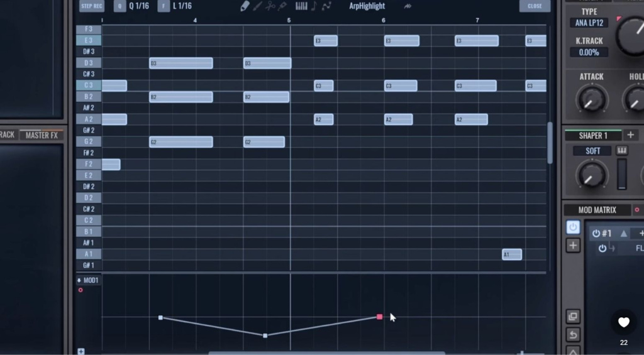The image size is (644, 355).
Task: Click the piano roll vertical scrollbar
Action: coord(550,143)
